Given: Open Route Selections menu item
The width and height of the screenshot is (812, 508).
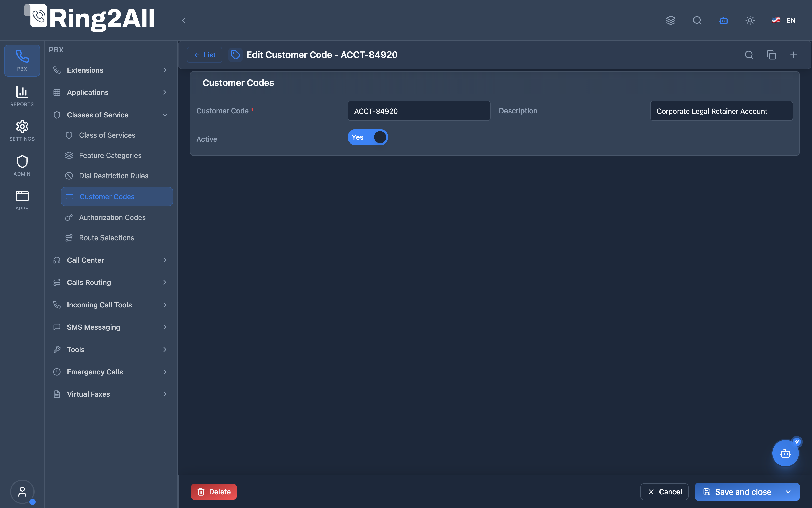Looking at the screenshot, I should tap(117, 238).
